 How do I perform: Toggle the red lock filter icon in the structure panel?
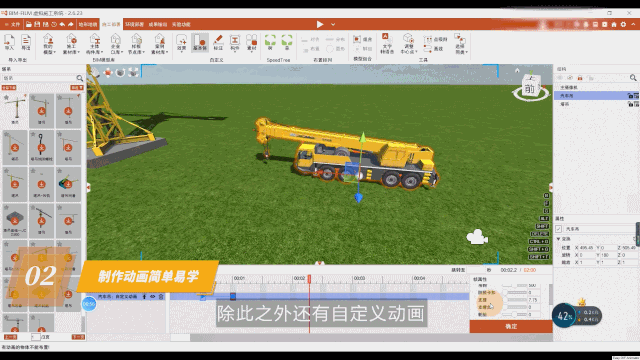pos(580,78)
